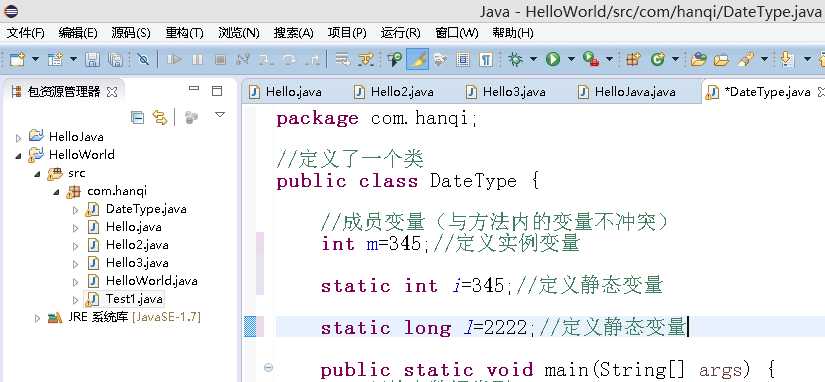Click Collapse All in Package Explorer
The height and width of the screenshot is (382, 825).
click(x=137, y=117)
